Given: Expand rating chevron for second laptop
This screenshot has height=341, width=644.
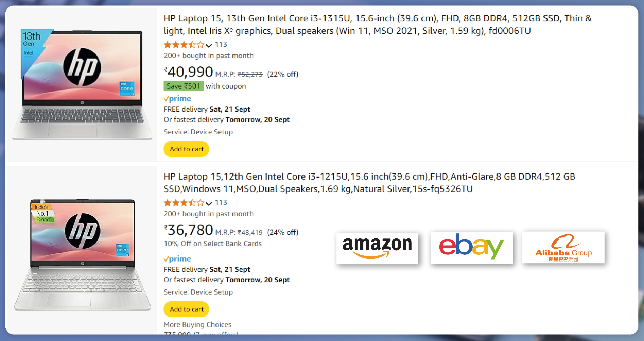Looking at the screenshot, I should pyautogui.click(x=209, y=203).
